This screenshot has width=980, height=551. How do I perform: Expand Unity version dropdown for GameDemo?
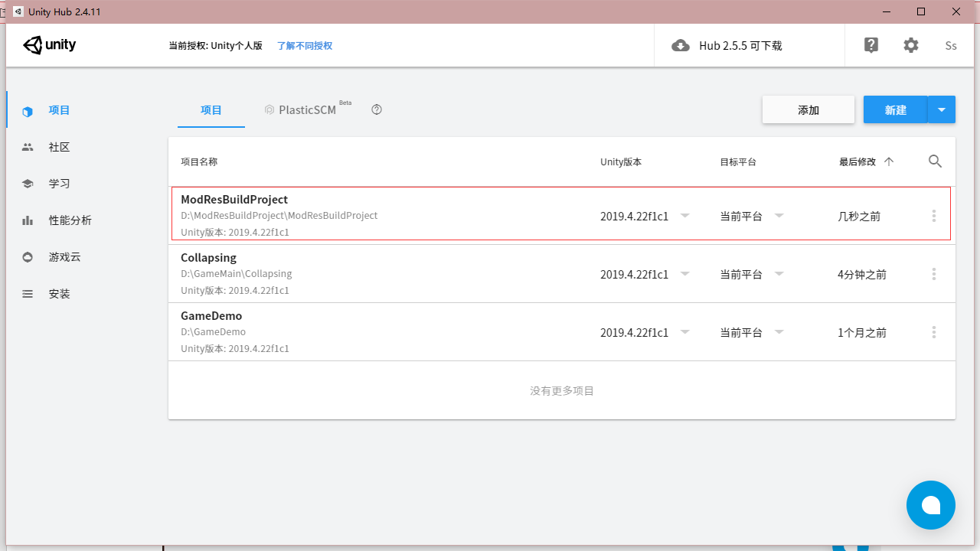coord(685,332)
